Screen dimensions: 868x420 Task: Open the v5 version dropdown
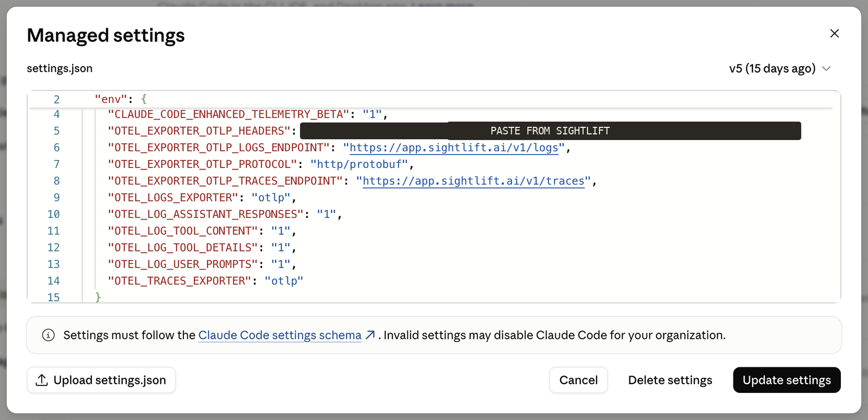tap(780, 69)
